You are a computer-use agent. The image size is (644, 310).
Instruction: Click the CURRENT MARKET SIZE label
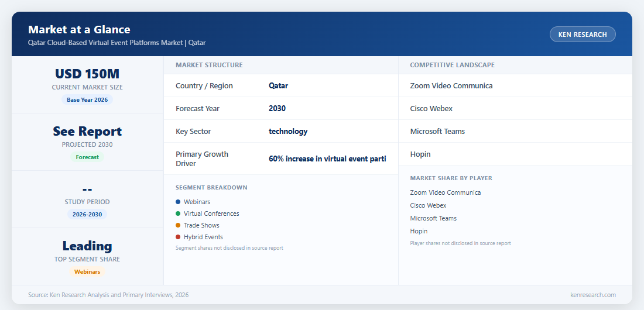click(x=87, y=88)
